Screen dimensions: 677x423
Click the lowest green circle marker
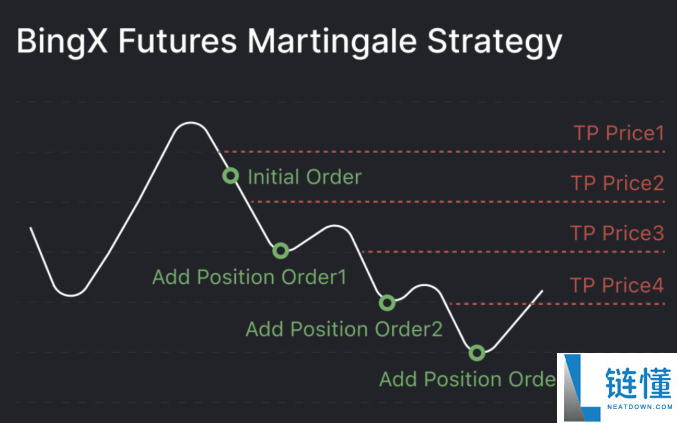click(477, 353)
